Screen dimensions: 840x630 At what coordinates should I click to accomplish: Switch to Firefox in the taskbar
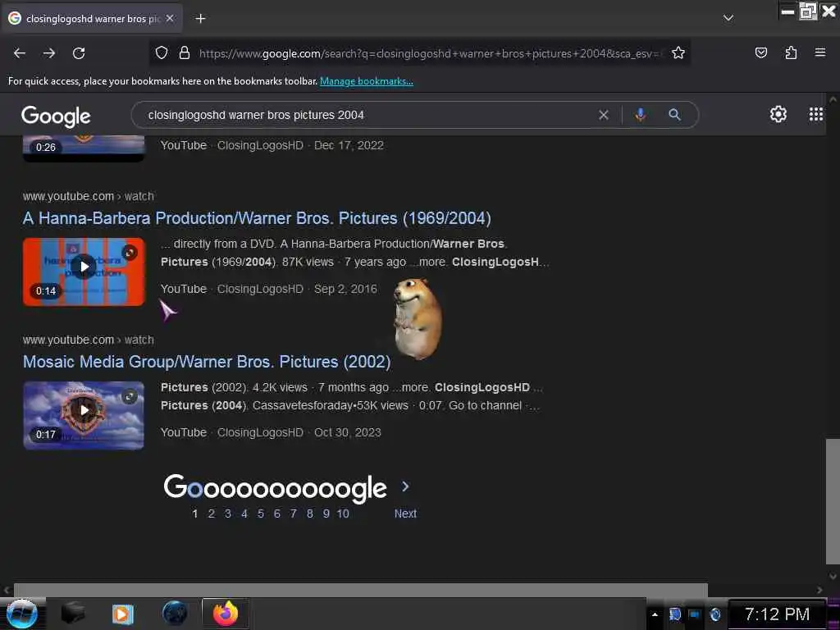coord(226,614)
